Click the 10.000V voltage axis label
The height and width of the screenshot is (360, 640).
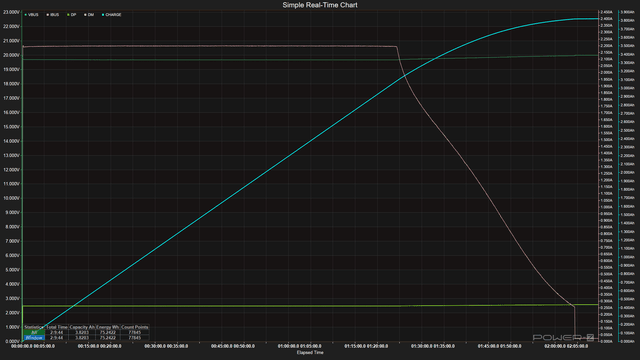(11, 198)
